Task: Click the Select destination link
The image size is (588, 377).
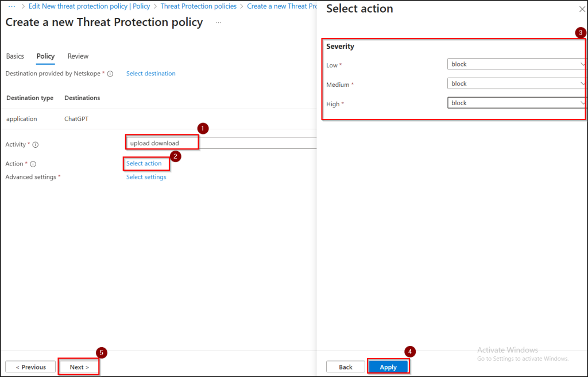Action: pyautogui.click(x=151, y=74)
